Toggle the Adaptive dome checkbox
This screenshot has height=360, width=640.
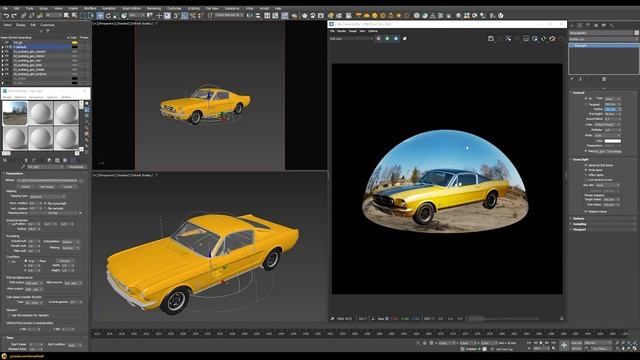pyautogui.click(x=586, y=211)
